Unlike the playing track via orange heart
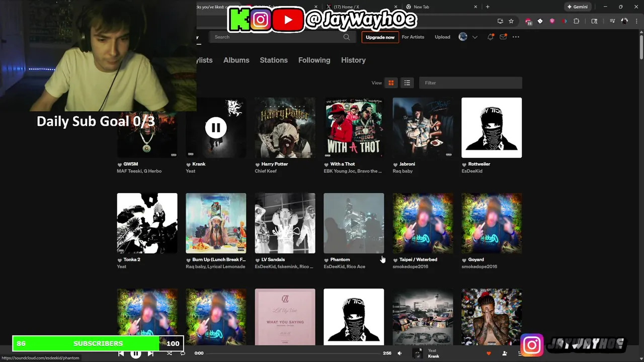This screenshot has width=644, height=362. pyautogui.click(x=489, y=353)
